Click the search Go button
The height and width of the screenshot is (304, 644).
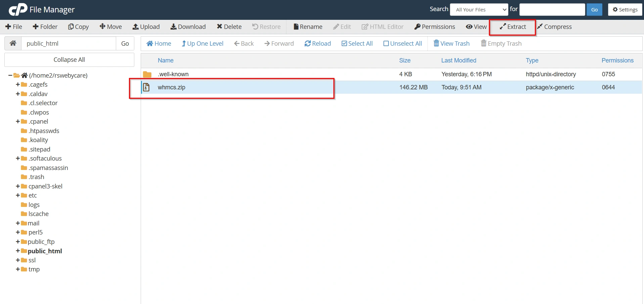[594, 9]
